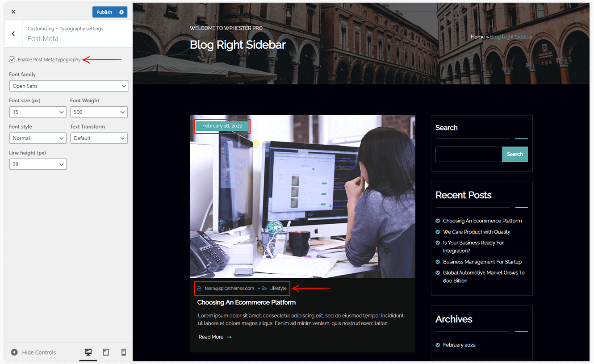Close the Customizer with the X icon
The height and width of the screenshot is (364, 594).
pyautogui.click(x=13, y=12)
